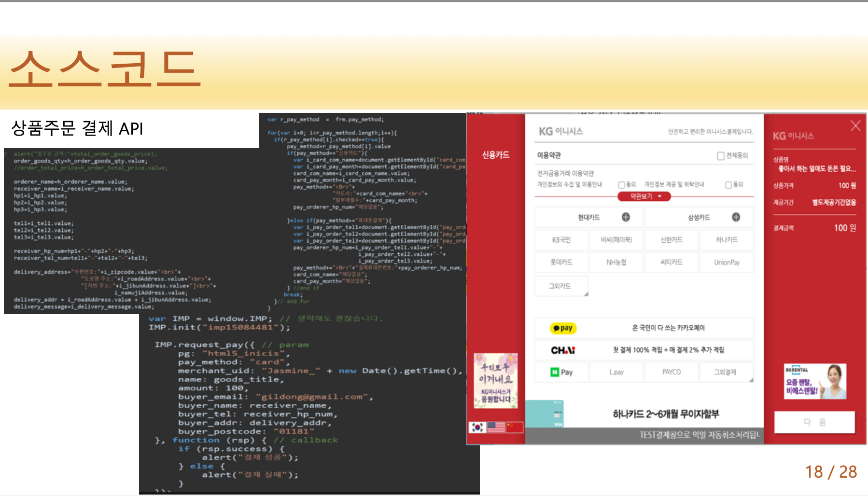Viewport: 868px width, 496px height.
Task: Open the BS RENTAL advertisement banner
Action: pos(814,382)
